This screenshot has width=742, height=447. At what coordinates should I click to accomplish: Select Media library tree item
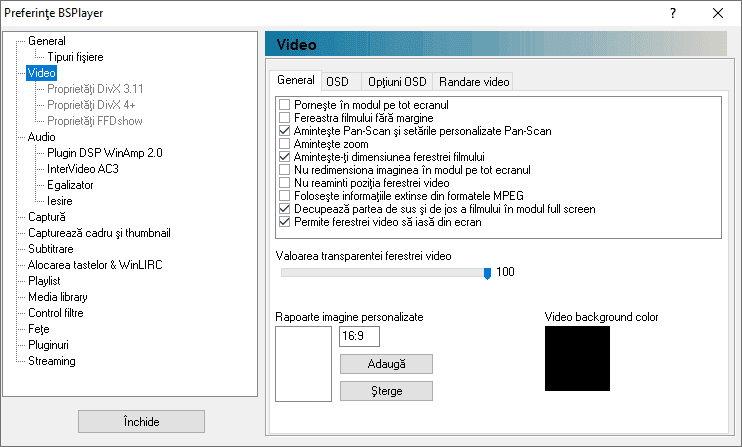point(58,297)
